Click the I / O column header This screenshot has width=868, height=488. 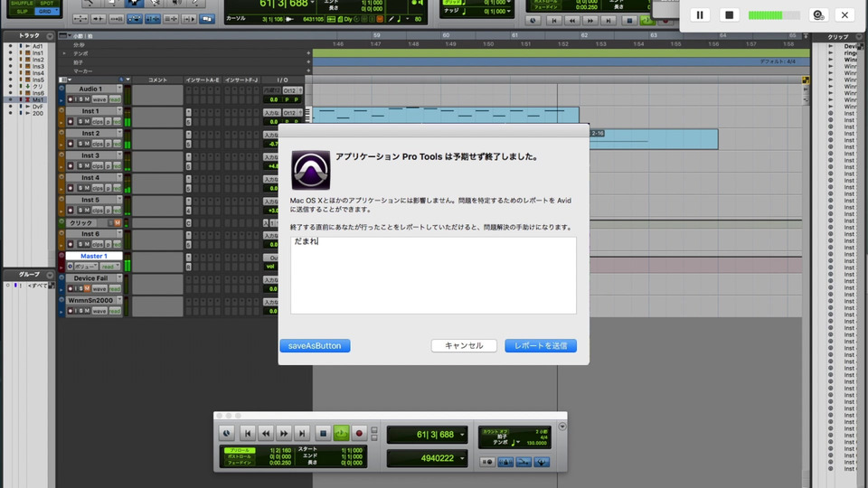coord(282,80)
